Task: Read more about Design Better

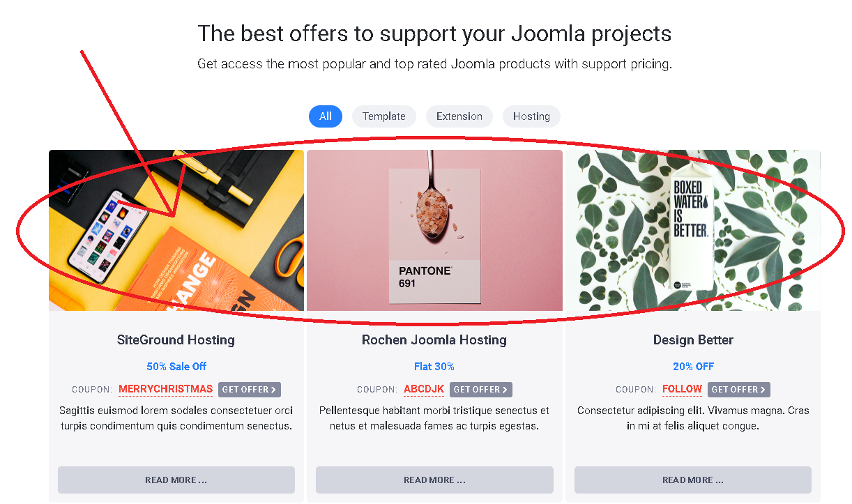Action: (693, 480)
